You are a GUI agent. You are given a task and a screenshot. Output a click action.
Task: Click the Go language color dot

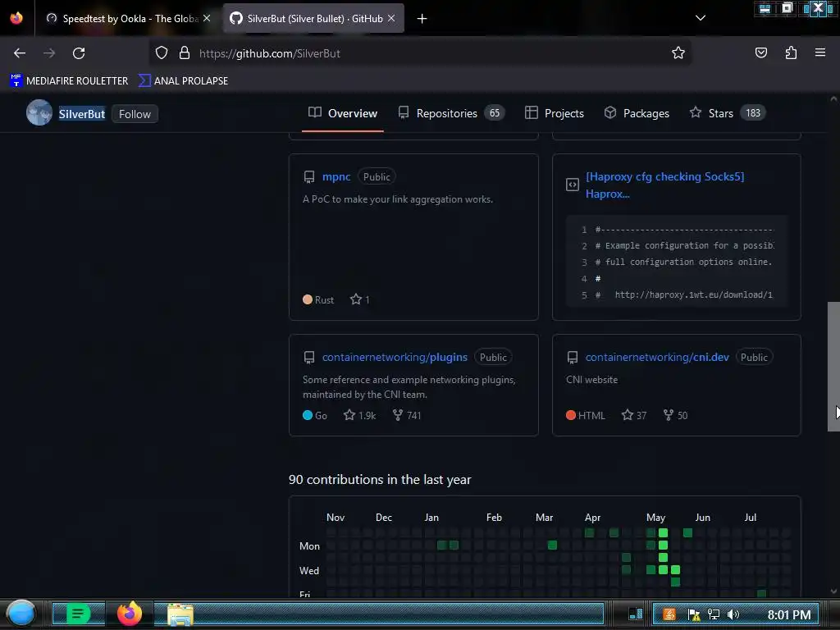(x=308, y=415)
